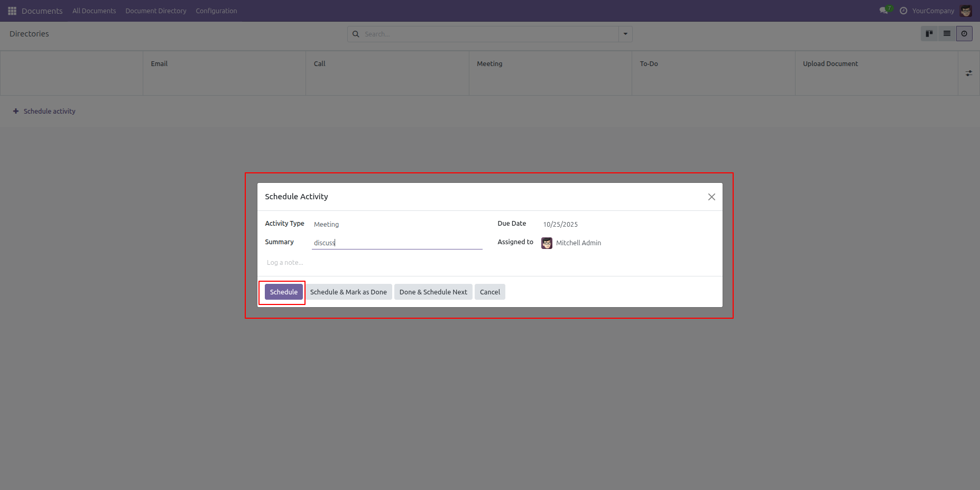Viewport: 980px width, 490px height.
Task: Switch to Activity view
Action: (964, 34)
